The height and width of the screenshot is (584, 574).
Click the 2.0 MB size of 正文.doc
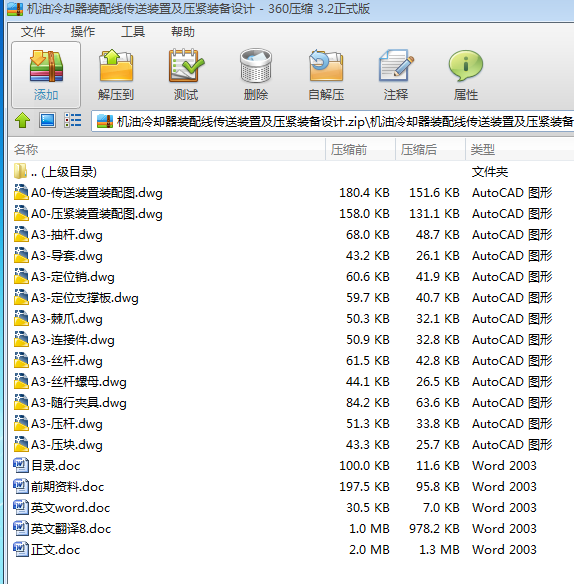point(369,549)
